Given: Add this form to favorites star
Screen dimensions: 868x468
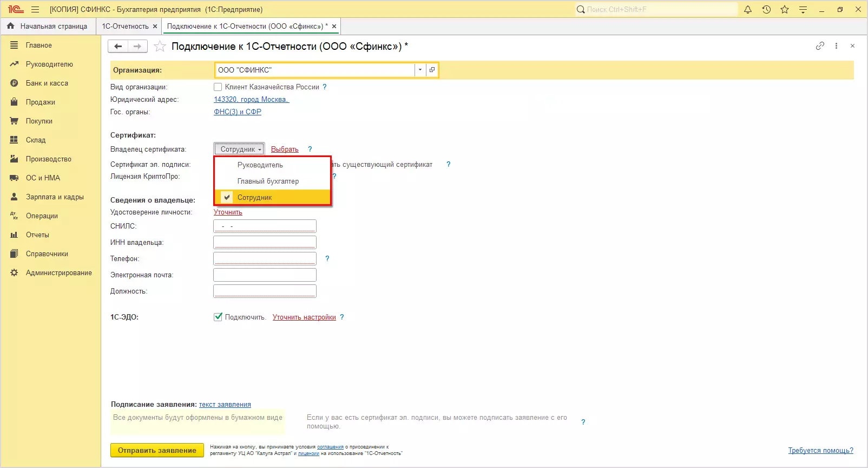Looking at the screenshot, I should click(160, 47).
